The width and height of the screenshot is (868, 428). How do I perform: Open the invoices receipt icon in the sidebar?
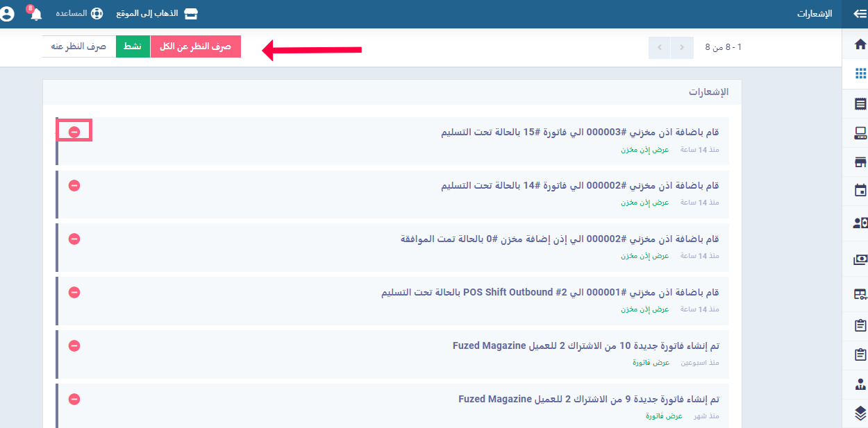(x=860, y=104)
